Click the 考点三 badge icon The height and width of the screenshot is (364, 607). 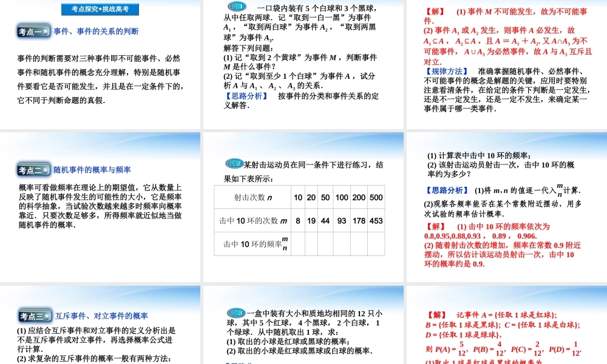click(35, 316)
